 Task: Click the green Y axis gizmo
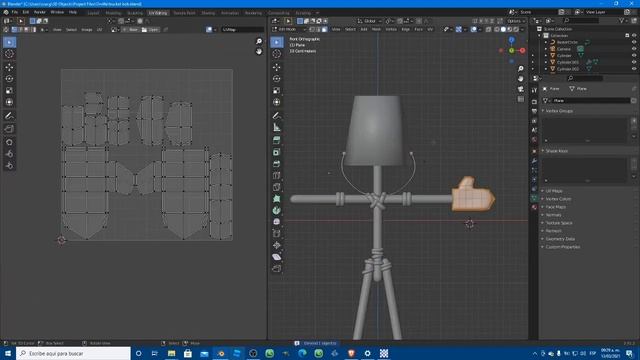click(511, 51)
